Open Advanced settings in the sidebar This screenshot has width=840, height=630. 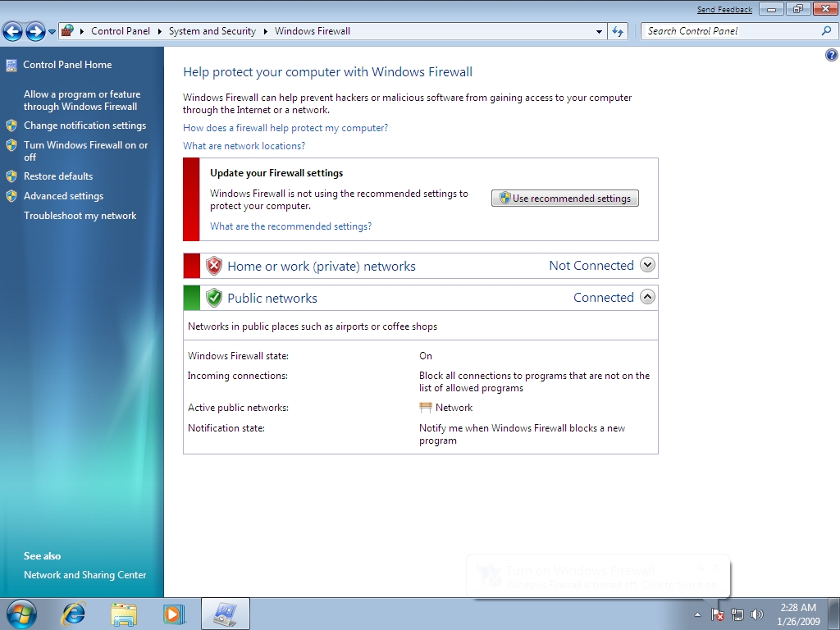pyautogui.click(x=63, y=196)
